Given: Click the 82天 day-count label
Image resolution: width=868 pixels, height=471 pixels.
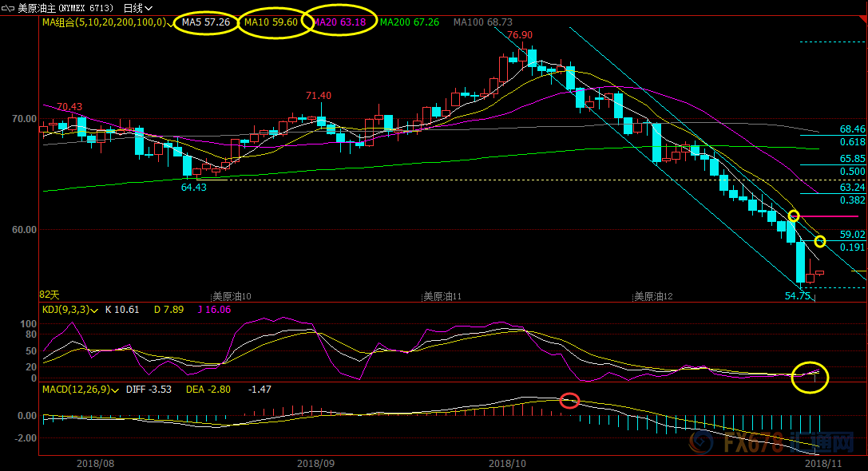Looking at the screenshot, I should [50, 295].
